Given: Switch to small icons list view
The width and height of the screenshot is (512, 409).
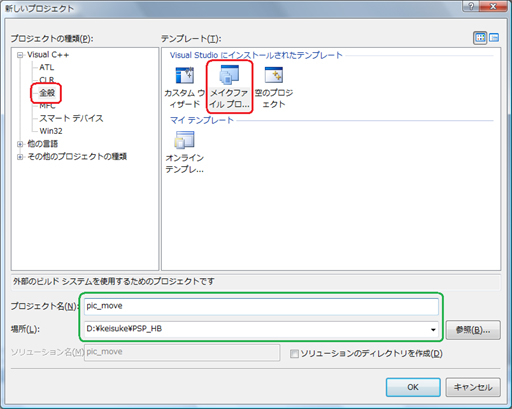Looking at the screenshot, I should point(494,38).
